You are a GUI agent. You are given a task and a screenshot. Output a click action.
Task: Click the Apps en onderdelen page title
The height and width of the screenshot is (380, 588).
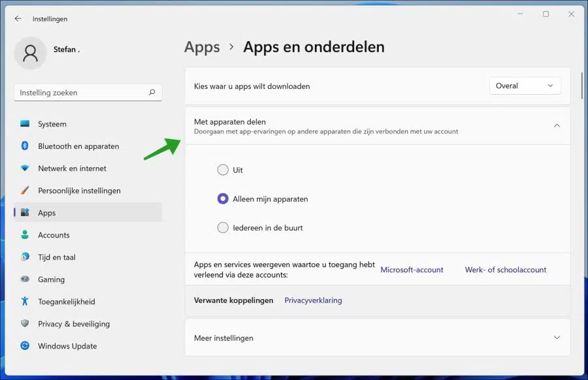point(314,47)
